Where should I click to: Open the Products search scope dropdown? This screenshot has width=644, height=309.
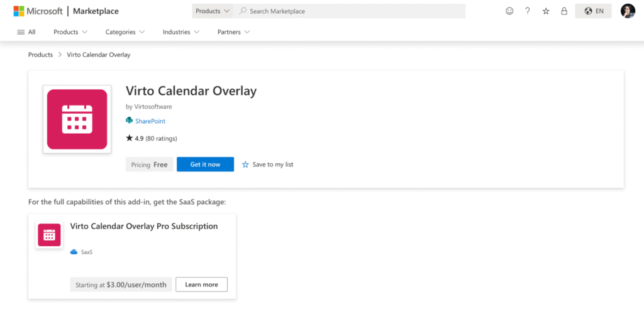(x=213, y=11)
